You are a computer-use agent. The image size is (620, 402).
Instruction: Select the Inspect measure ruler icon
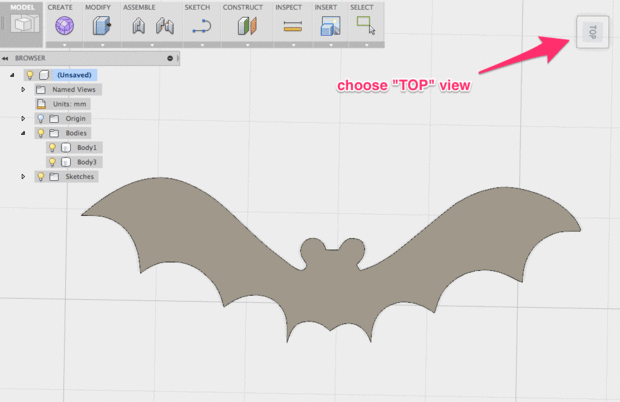293,26
